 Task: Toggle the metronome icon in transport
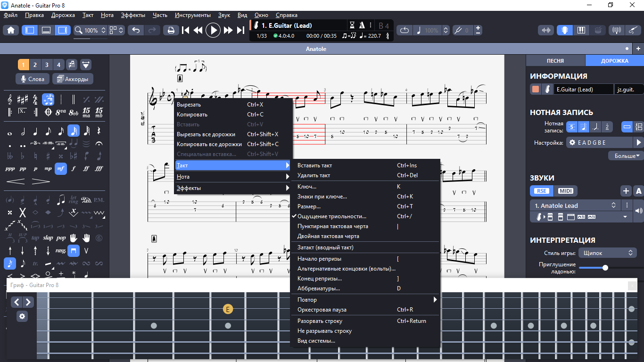coord(362,25)
